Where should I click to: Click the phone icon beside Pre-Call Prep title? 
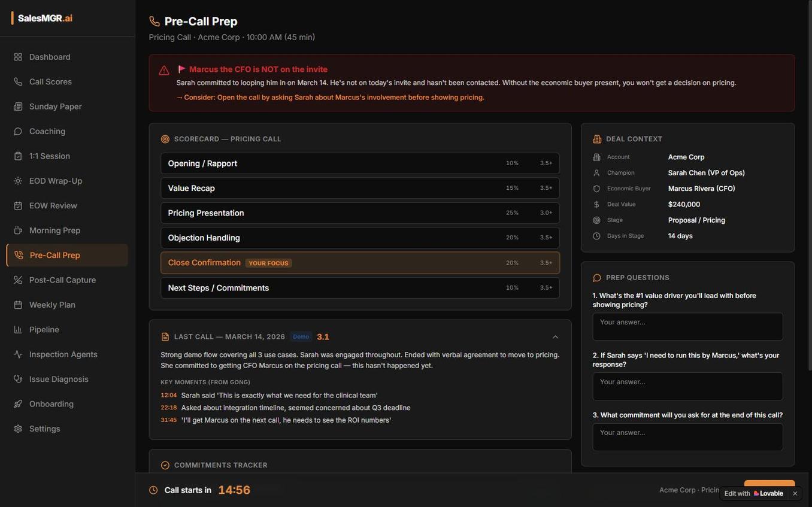click(154, 22)
